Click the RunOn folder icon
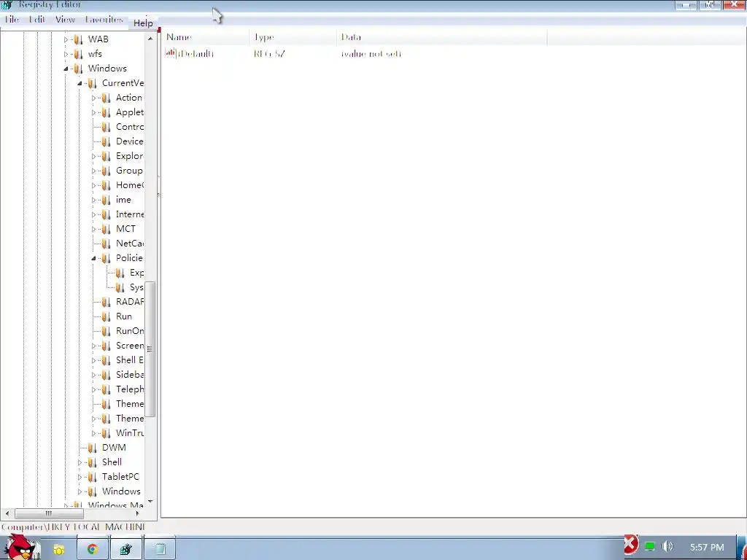The height and width of the screenshot is (560, 747). (x=107, y=331)
